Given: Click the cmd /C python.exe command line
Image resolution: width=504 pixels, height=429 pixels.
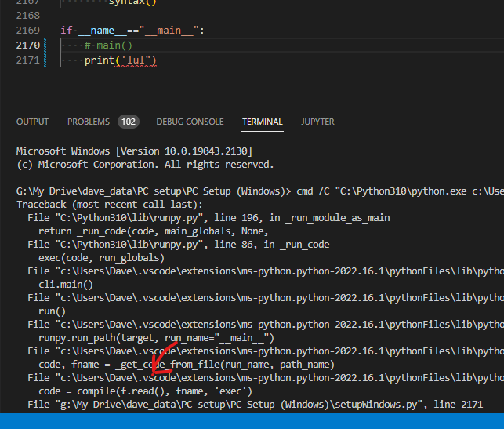Looking at the screenshot, I should (x=260, y=191).
